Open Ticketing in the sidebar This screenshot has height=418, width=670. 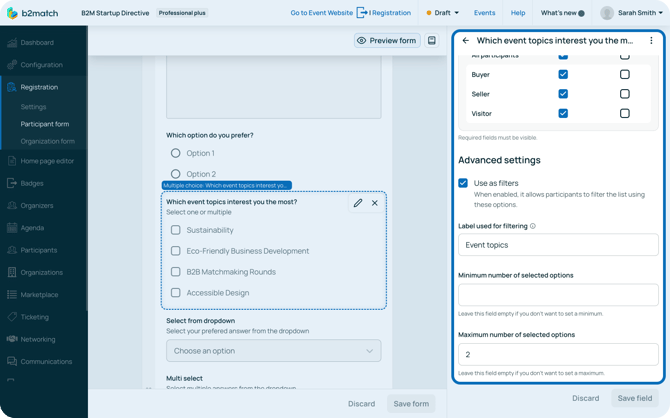click(x=35, y=317)
